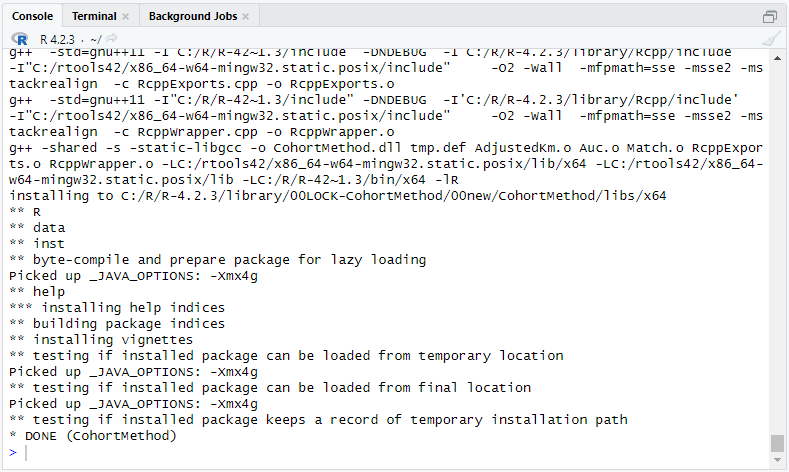Click the scrollbar track above the thumb
Screen dimensions: 789x472
point(777,242)
